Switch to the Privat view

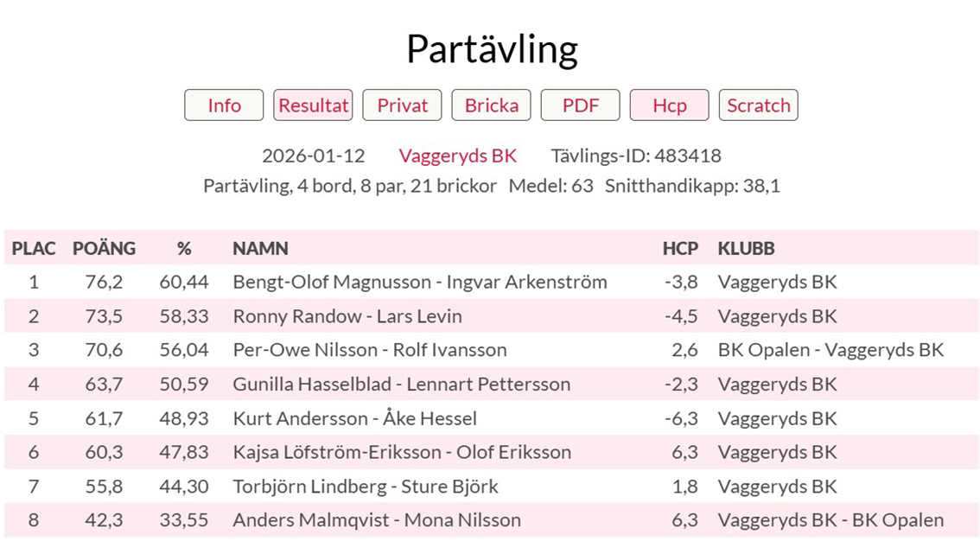[402, 105]
